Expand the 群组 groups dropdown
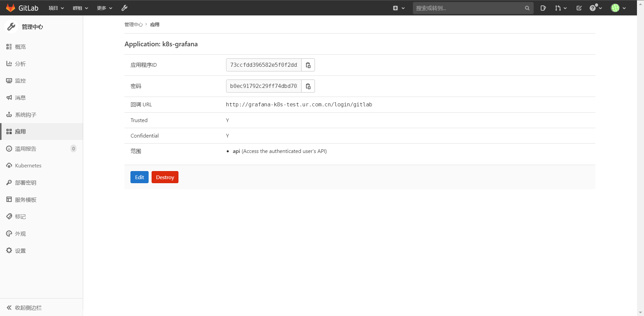The width and height of the screenshot is (644, 316). click(80, 8)
